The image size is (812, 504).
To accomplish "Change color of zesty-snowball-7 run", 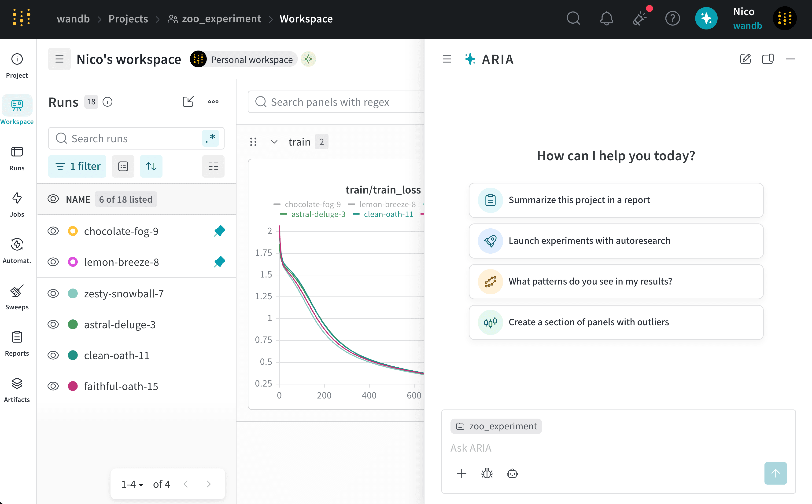I will tap(73, 293).
